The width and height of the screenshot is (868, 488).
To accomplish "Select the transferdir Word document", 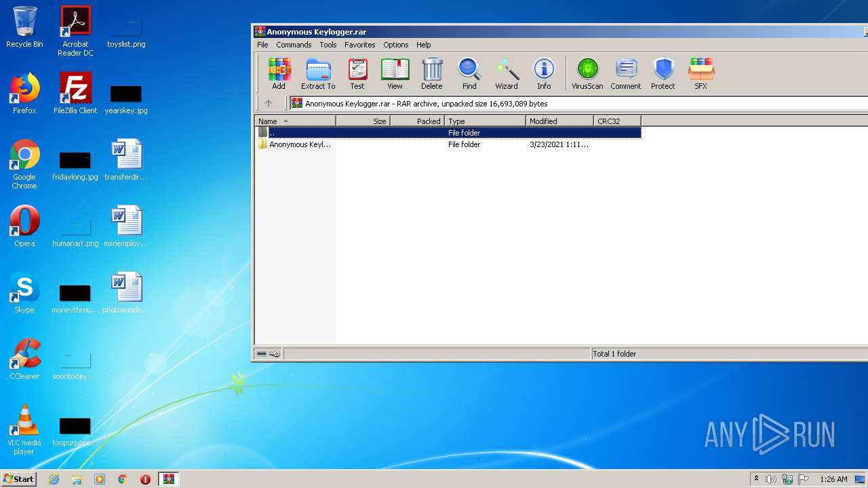I will (x=126, y=160).
